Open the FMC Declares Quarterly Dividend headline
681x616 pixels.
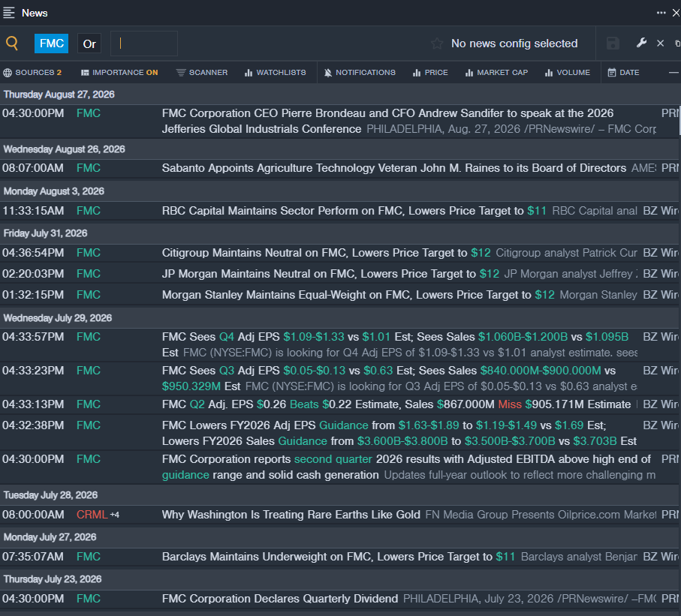click(x=280, y=599)
